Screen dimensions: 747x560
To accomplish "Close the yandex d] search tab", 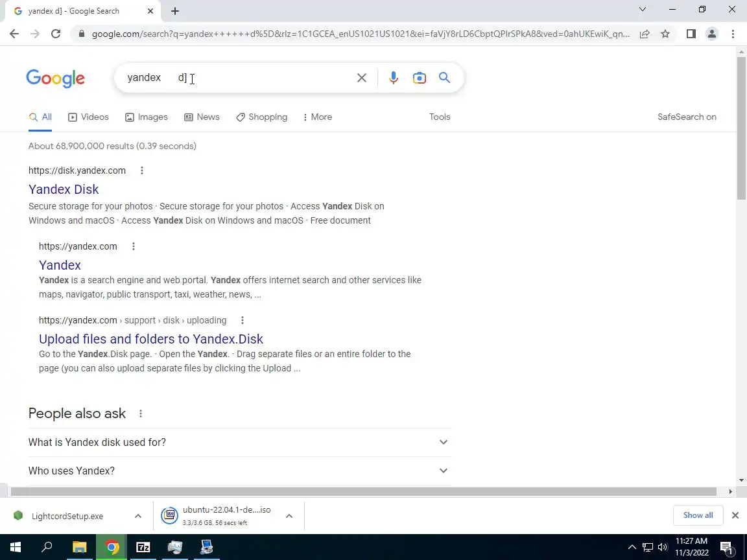I will [x=150, y=11].
